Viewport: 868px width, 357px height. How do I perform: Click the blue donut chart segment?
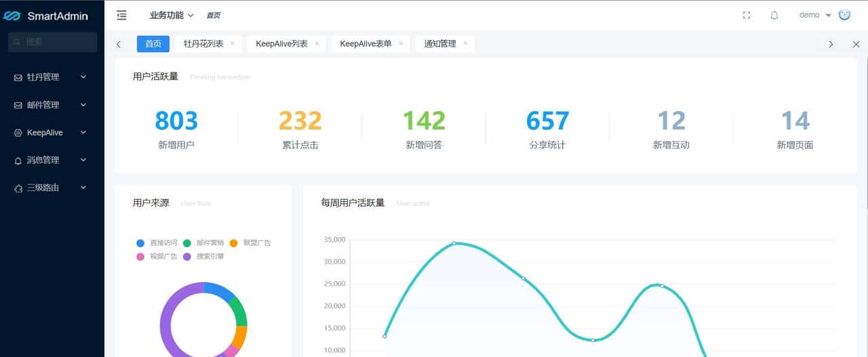(x=219, y=290)
